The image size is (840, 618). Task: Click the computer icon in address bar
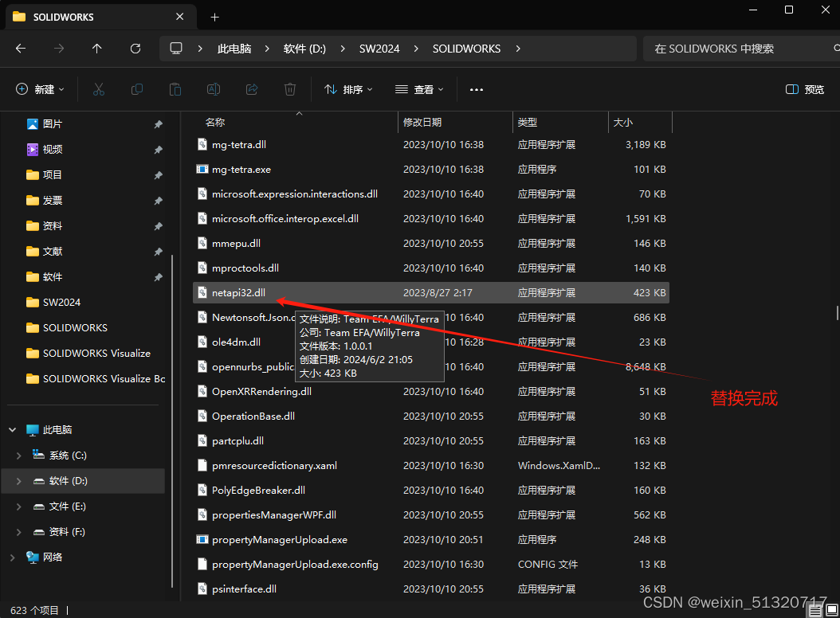click(x=176, y=49)
